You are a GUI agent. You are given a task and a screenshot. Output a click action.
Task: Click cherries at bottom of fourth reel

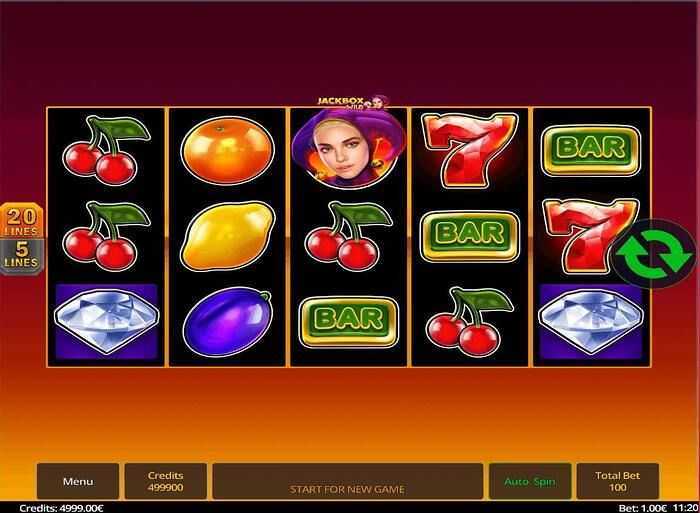470,321
